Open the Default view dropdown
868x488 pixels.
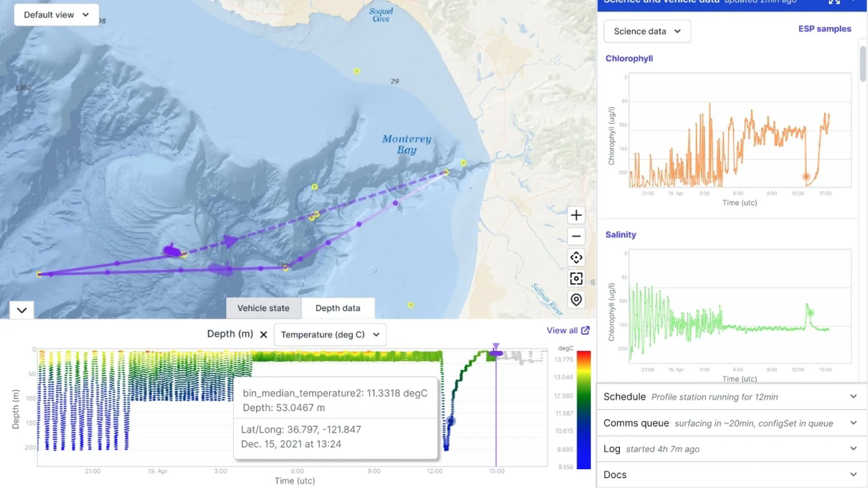pyautogui.click(x=56, y=15)
